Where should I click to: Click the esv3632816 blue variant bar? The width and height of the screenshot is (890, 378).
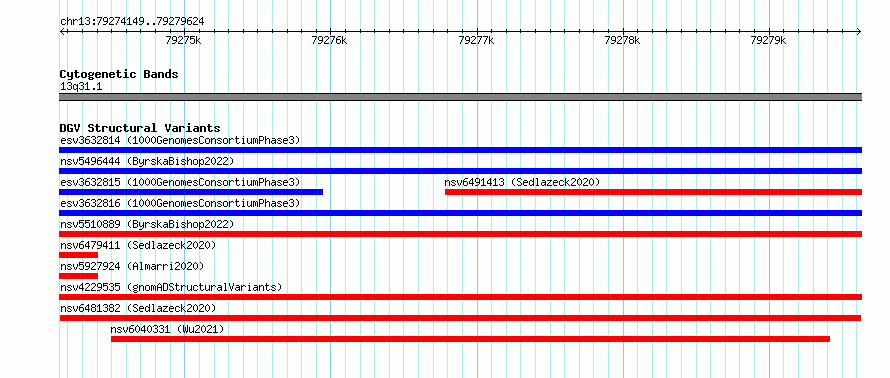[460, 213]
